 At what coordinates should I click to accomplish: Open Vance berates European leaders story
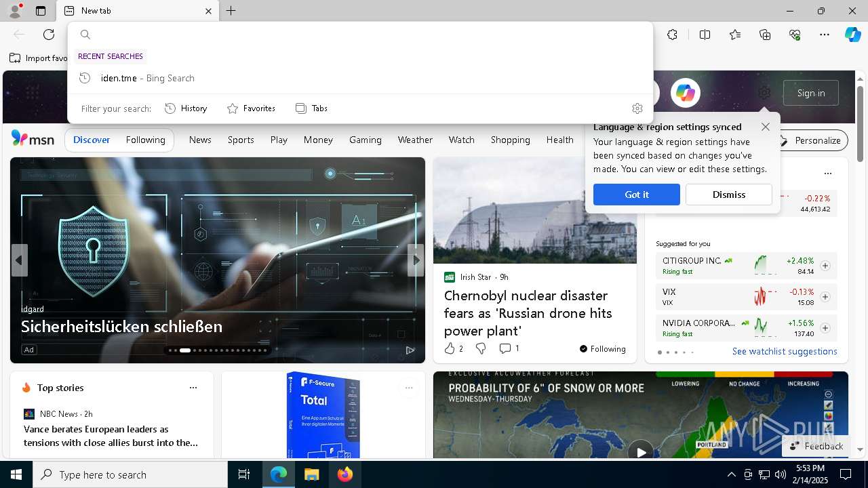click(111, 436)
